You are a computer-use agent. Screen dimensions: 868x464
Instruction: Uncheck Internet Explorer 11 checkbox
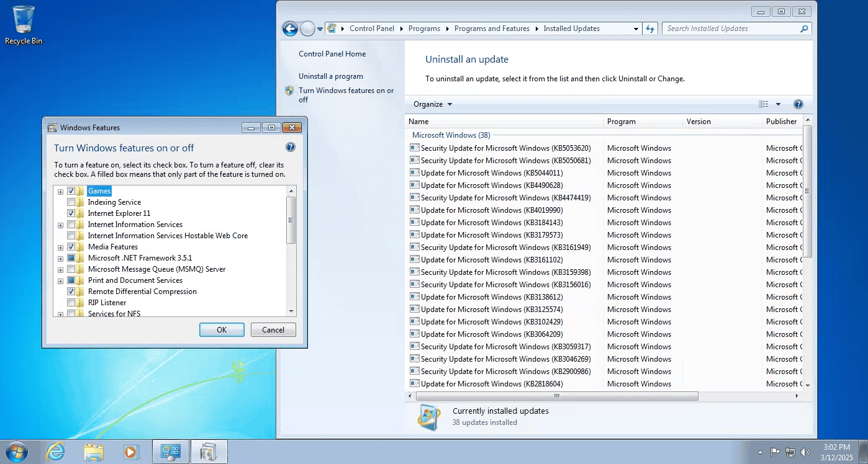(x=71, y=213)
